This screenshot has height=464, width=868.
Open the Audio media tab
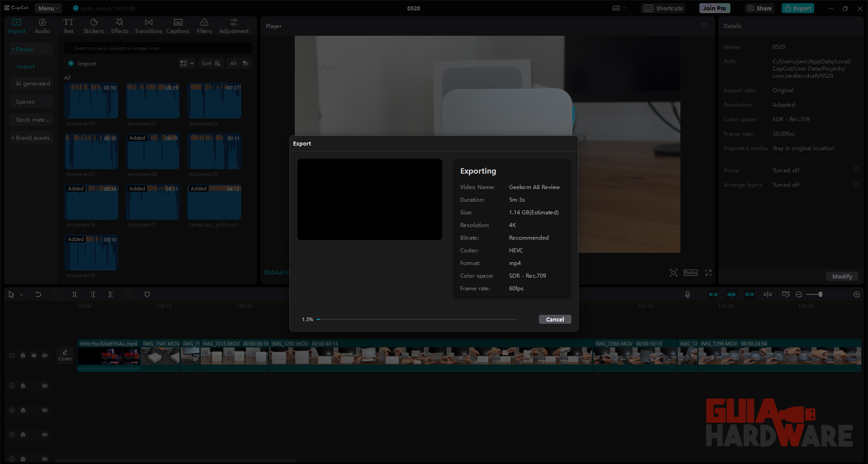(42, 26)
